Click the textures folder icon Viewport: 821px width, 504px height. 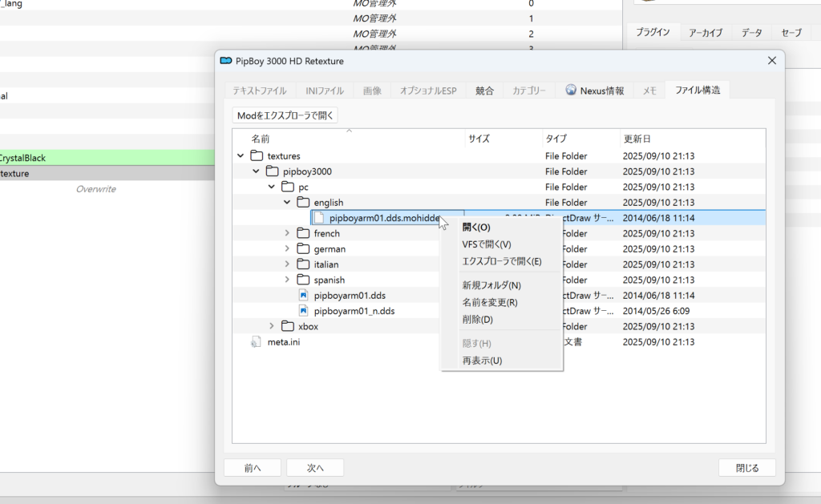point(257,156)
